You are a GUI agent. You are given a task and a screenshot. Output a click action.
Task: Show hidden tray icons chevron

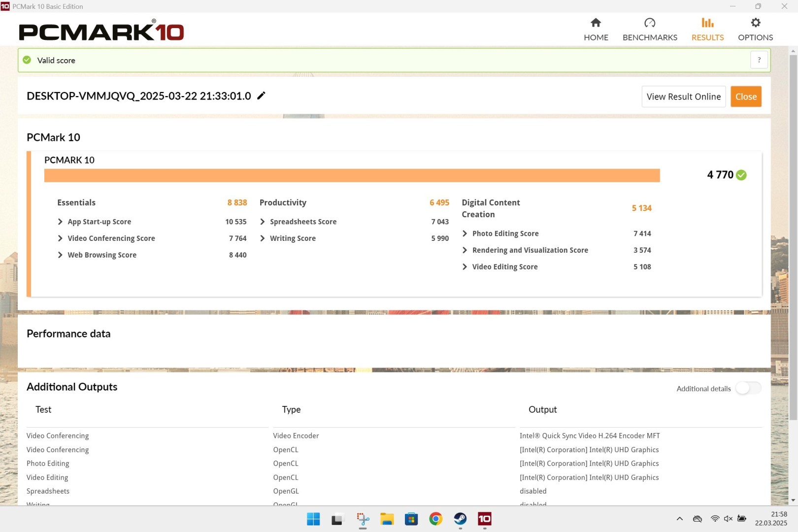(680, 519)
